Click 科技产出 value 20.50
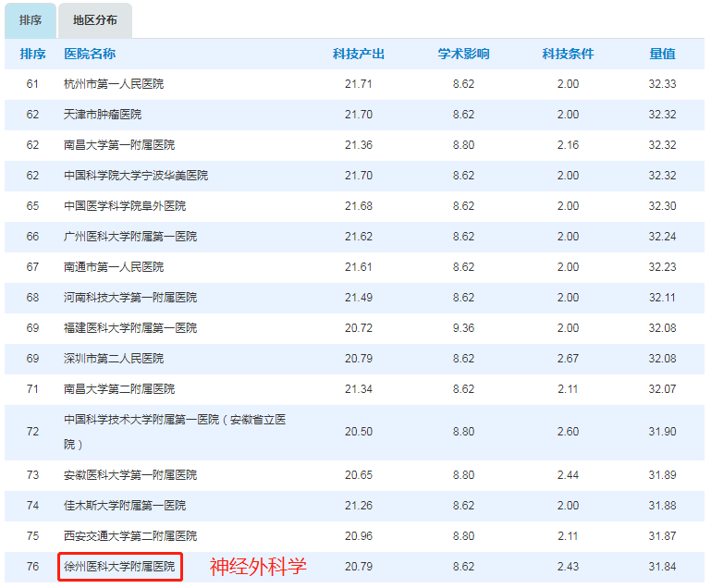The height and width of the screenshot is (588, 711). point(359,432)
